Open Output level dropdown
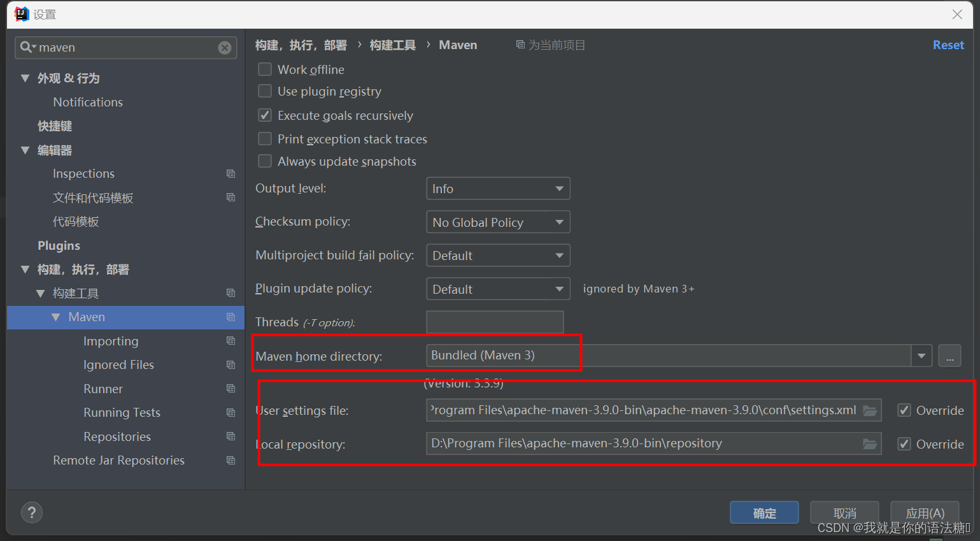 498,189
